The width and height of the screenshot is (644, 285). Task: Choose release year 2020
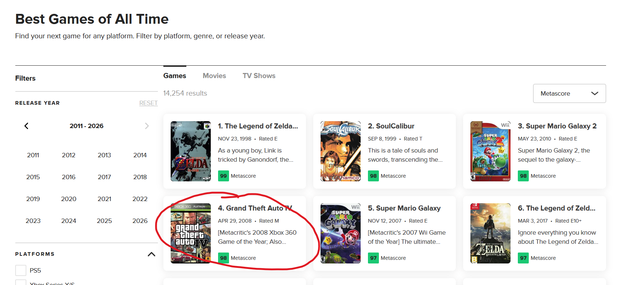click(x=69, y=199)
